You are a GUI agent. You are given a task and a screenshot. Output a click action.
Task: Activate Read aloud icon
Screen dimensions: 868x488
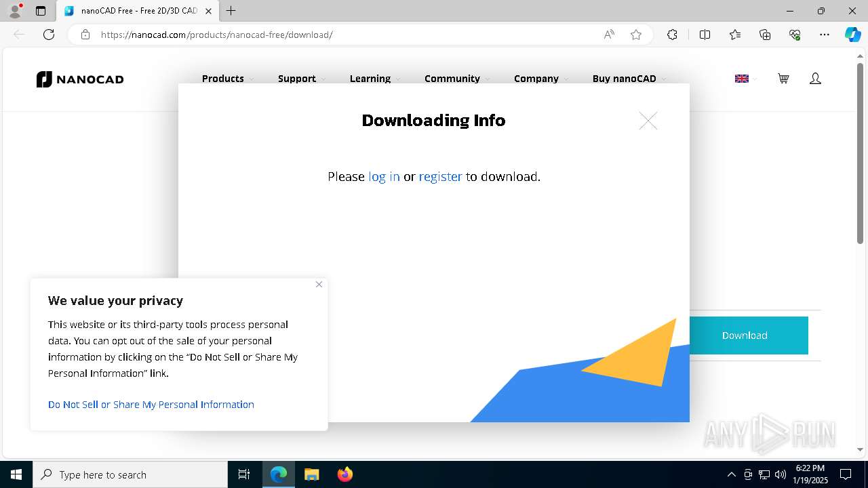tap(609, 35)
